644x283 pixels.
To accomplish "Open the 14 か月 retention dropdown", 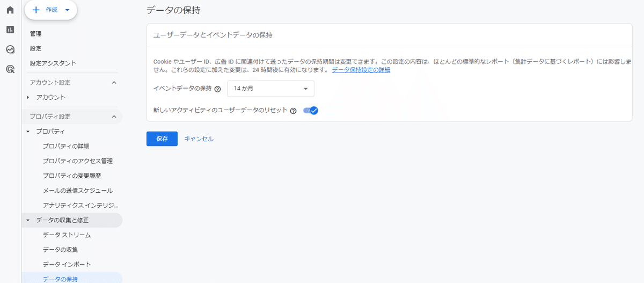I will pyautogui.click(x=270, y=89).
